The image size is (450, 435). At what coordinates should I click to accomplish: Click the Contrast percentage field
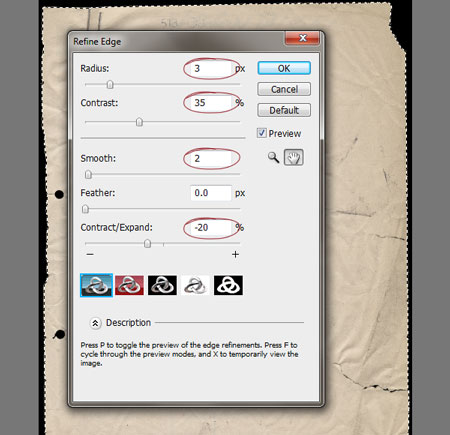(x=211, y=103)
